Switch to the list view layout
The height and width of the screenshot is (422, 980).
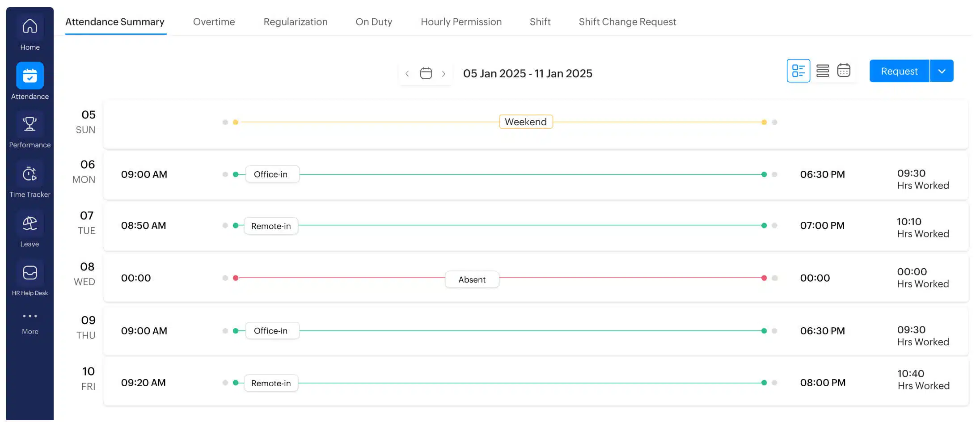click(x=822, y=70)
